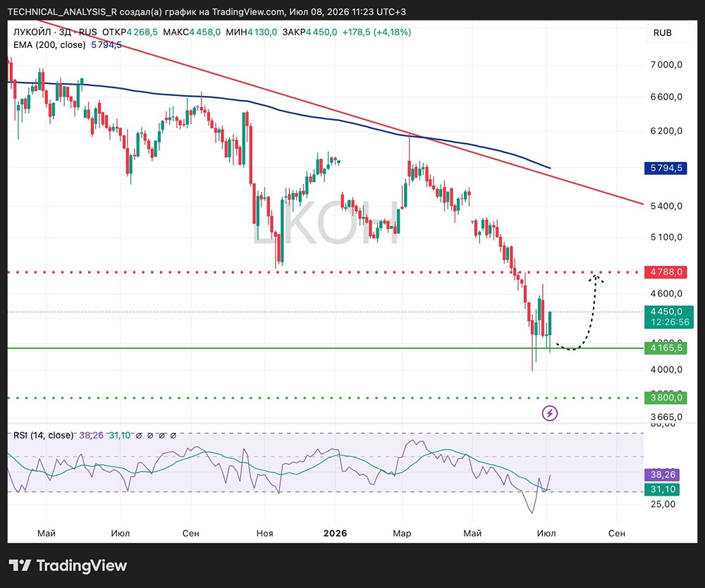
Task: Click the green 3800,0 level label
Action: (x=666, y=398)
